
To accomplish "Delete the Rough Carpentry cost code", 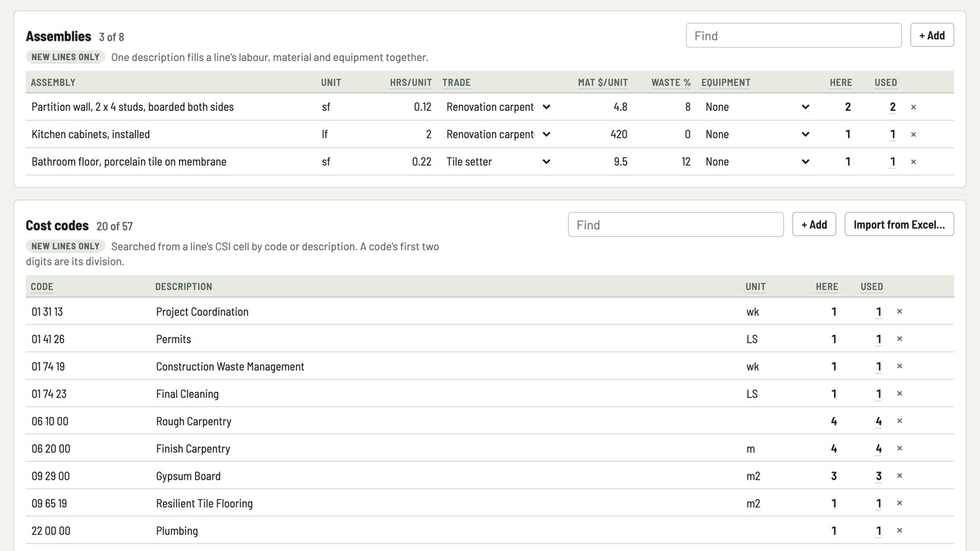I will [x=899, y=421].
